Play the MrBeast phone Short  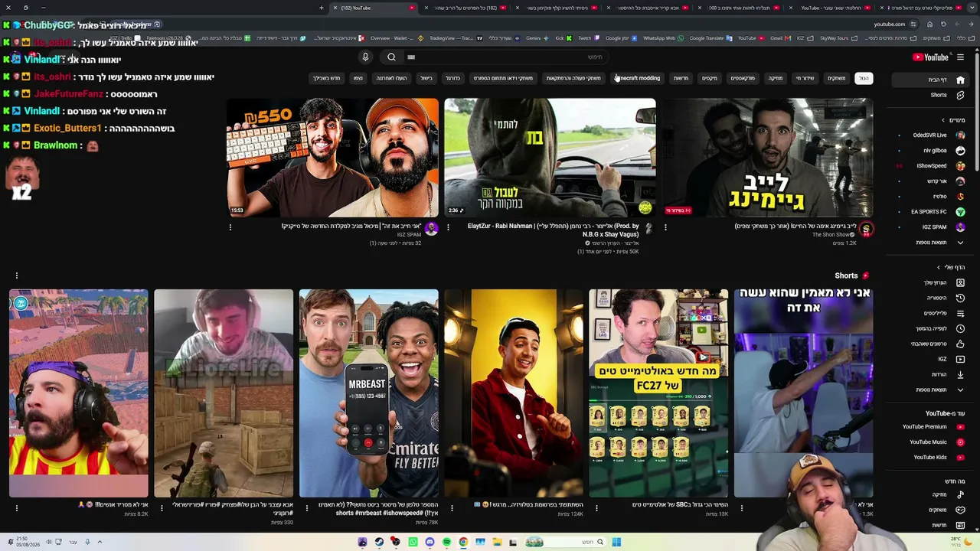[369, 393]
